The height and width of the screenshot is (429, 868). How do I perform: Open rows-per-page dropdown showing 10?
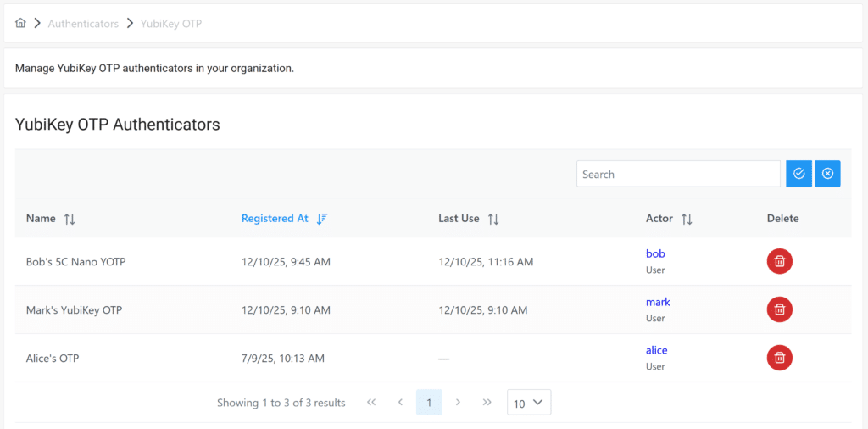coord(529,403)
